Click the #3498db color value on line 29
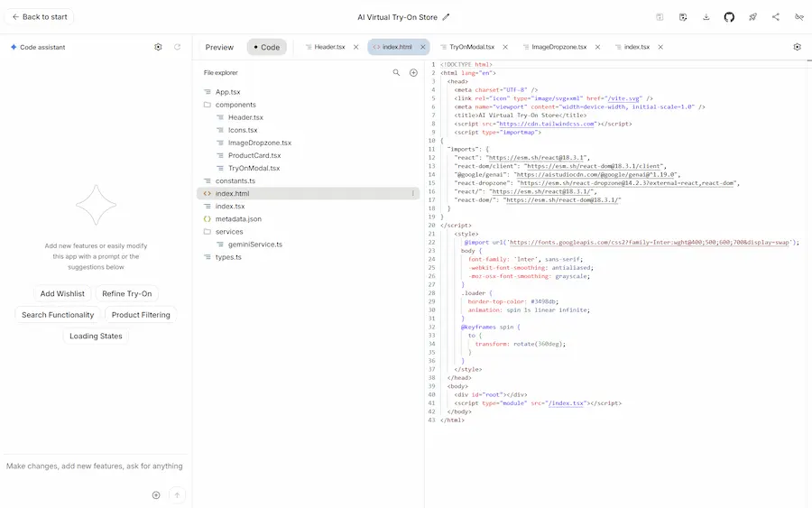 543,301
